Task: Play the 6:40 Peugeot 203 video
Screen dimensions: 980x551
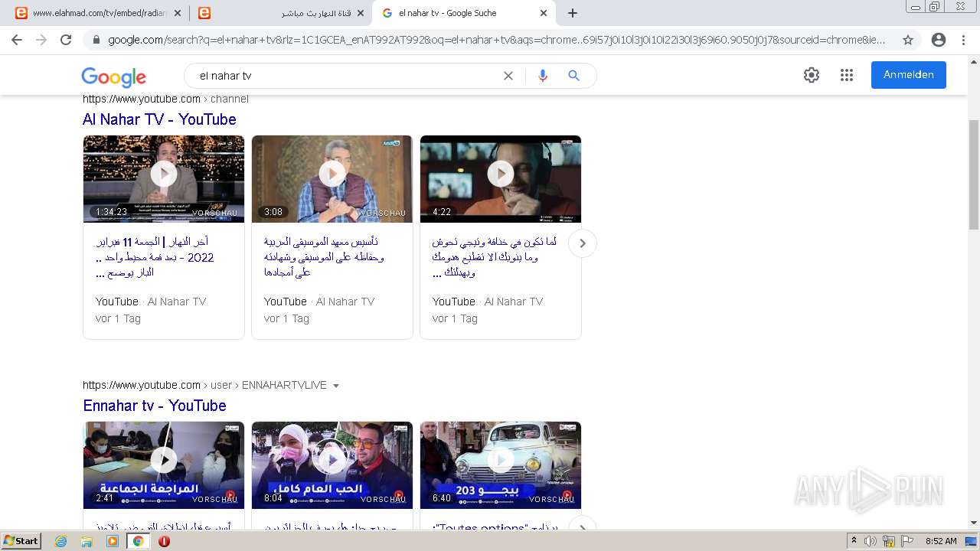Action: 501,465
